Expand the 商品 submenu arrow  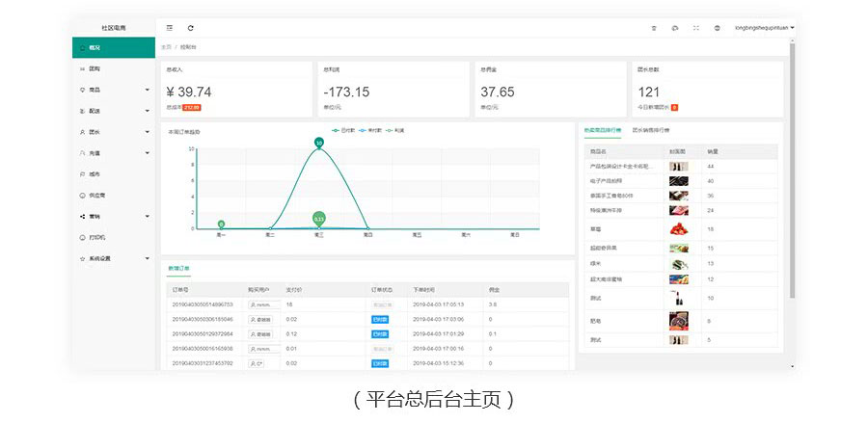coord(148,90)
